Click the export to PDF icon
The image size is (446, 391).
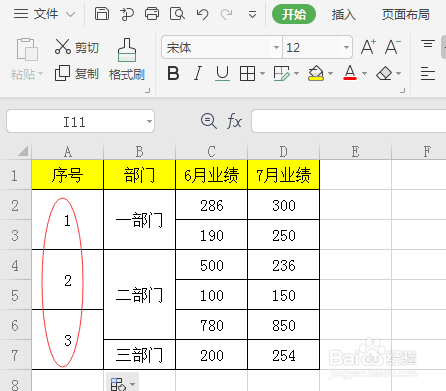127,14
